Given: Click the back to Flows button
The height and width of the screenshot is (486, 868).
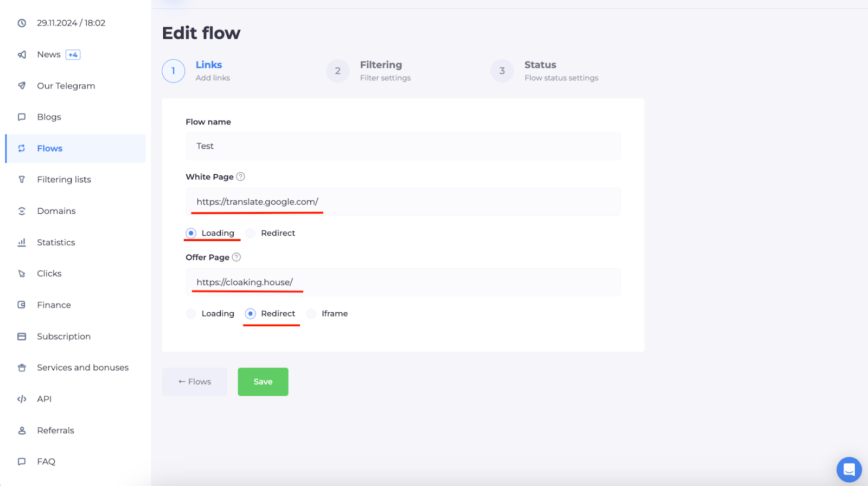Looking at the screenshot, I should pyautogui.click(x=194, y=382).
